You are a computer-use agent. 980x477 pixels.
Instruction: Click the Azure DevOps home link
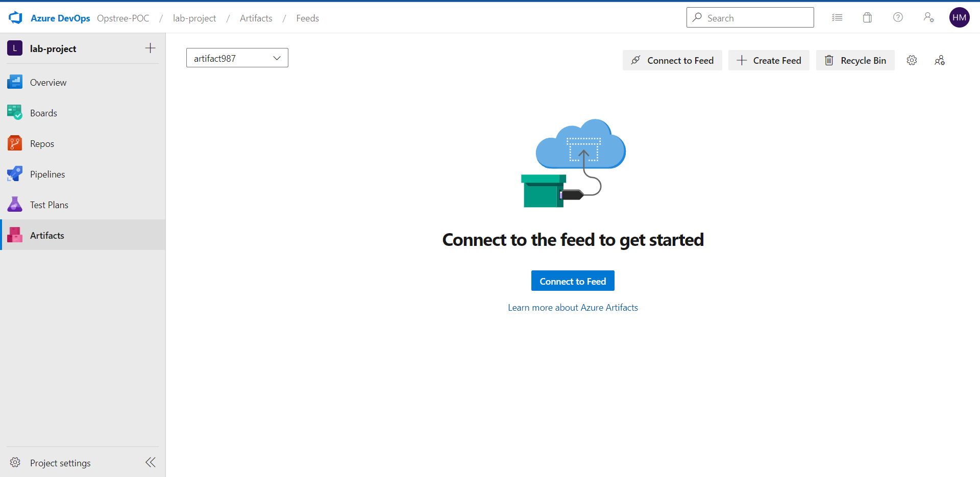tap(60, 18)
